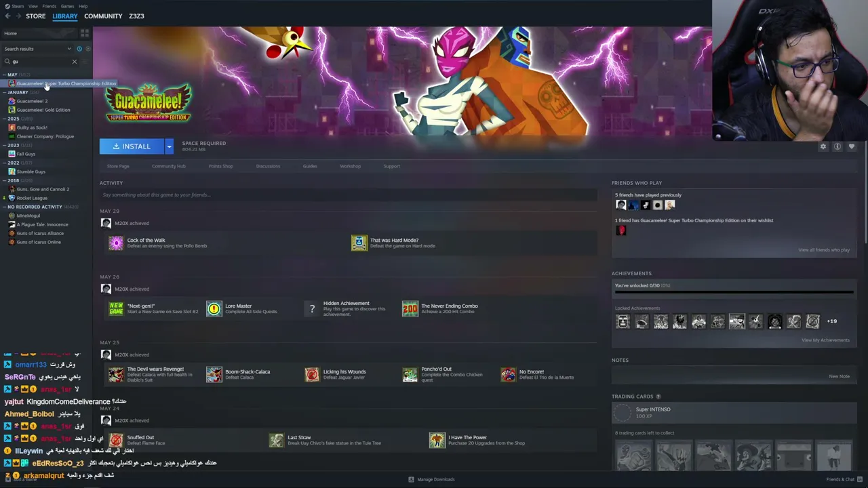Create a New Note
Image resolution: width=868 pixels, height=488 pixels.
839,376
